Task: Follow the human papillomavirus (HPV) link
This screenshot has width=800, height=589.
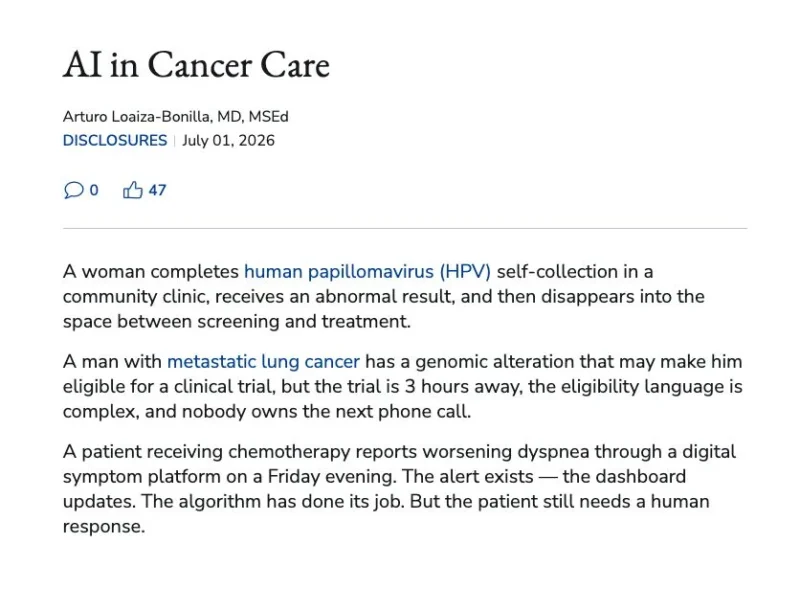Action: coord(367,272)
